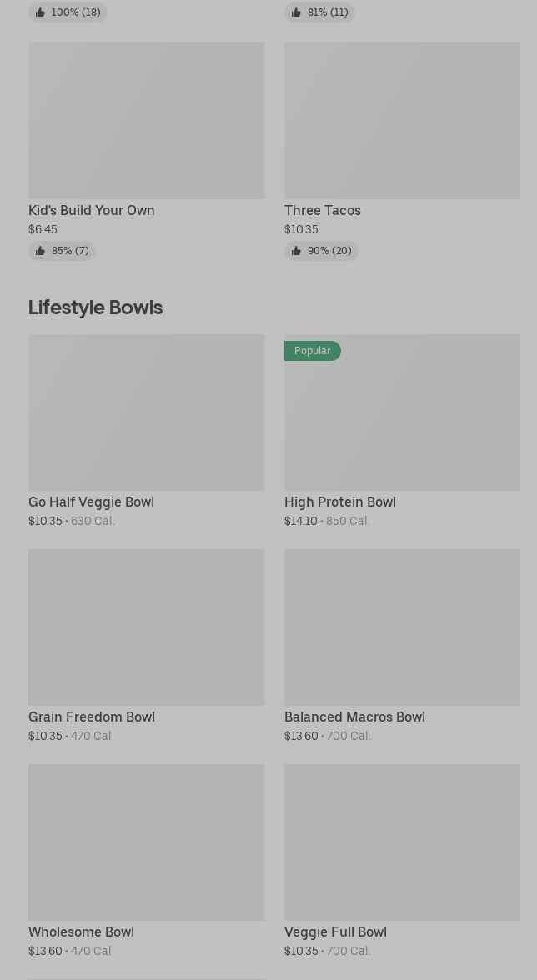The width and height of the screenshot is (537, 980).
Task: Click the Kid's Build Your Own title
Action: [91, 210]
